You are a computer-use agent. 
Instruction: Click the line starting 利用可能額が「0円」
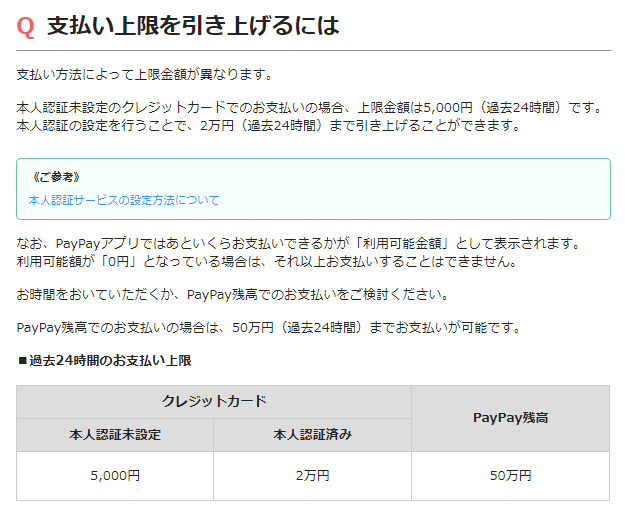(267, 261)
